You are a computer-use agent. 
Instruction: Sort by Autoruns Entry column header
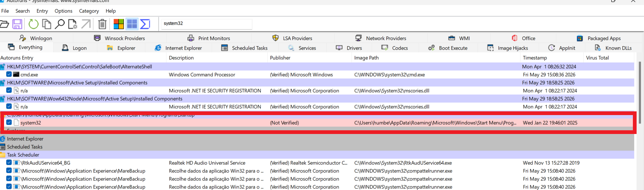pyautogui.click(x=83, y=58)
